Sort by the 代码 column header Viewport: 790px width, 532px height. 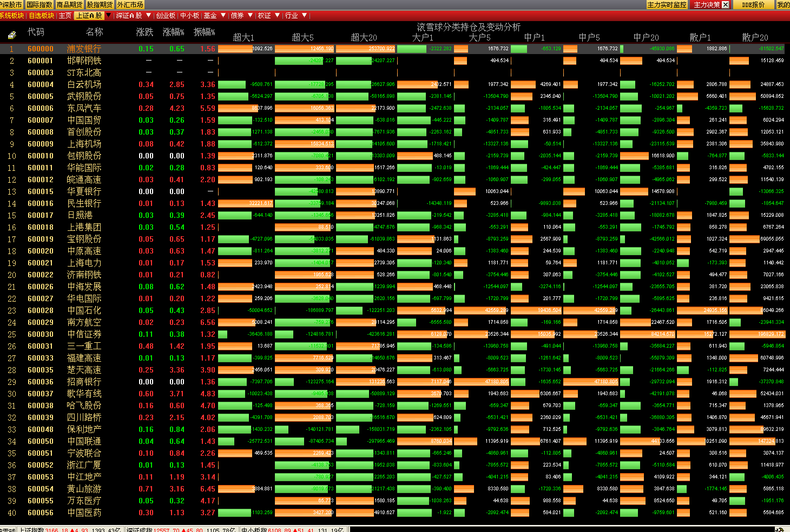pos(36,32)
